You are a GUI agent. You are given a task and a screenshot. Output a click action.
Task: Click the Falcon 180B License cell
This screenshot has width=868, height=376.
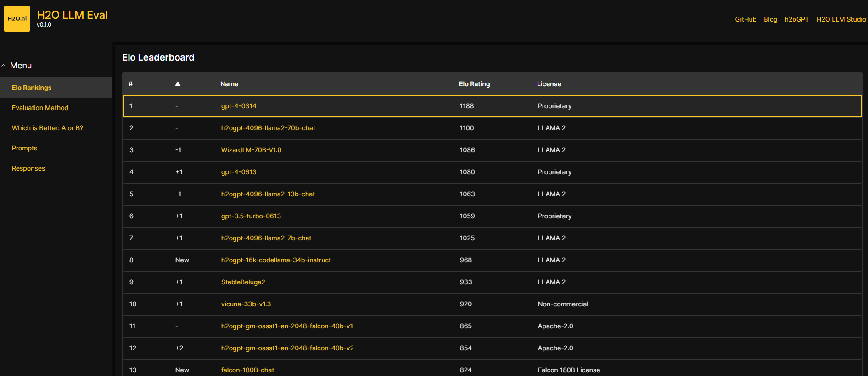569,370
